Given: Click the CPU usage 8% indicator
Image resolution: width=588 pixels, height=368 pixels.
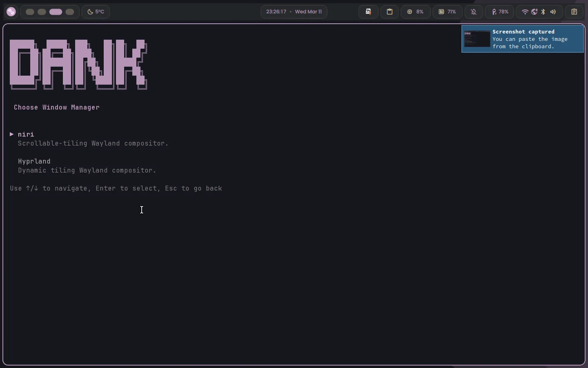Looking at the screenshot, I should pos(415,12).
